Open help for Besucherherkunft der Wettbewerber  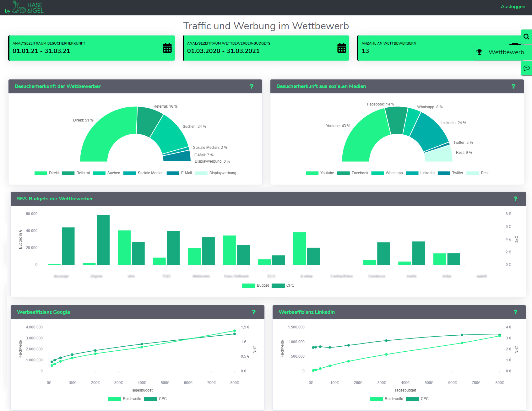tap(252, 86)
